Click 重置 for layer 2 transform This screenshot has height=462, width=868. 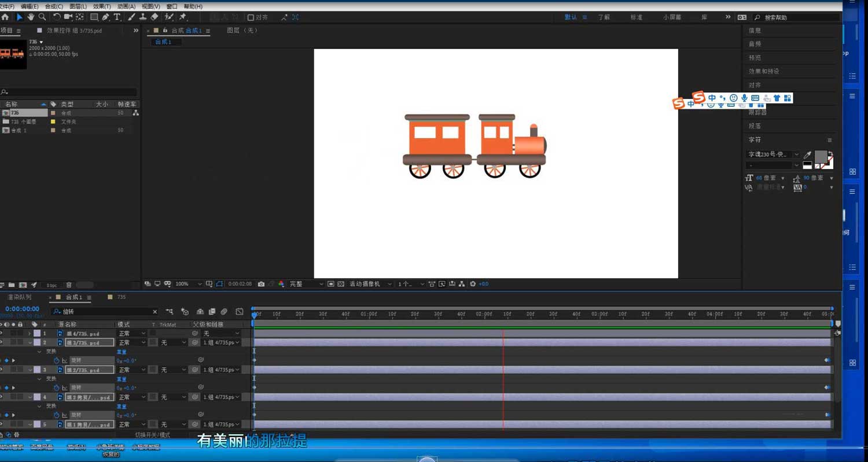pyautogui.click(x=122, y=352)
